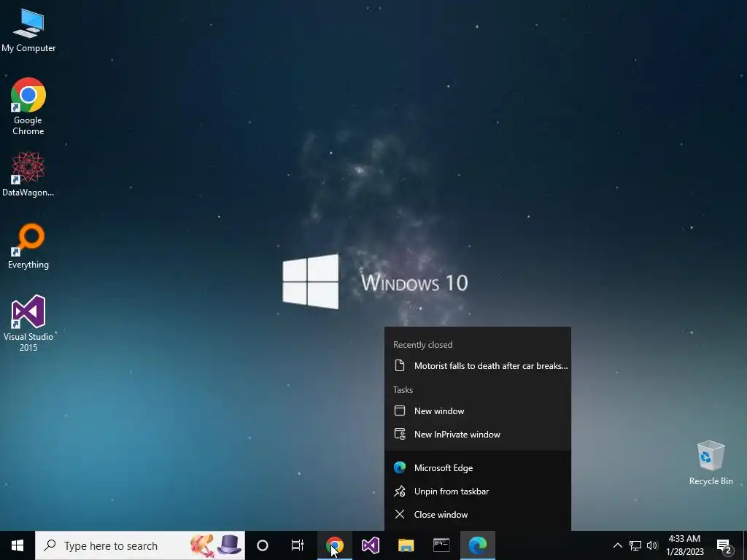This screenshot has width=747, height=560.
Task: Click the Visual Studio taskbar icon
Action: 370,545
